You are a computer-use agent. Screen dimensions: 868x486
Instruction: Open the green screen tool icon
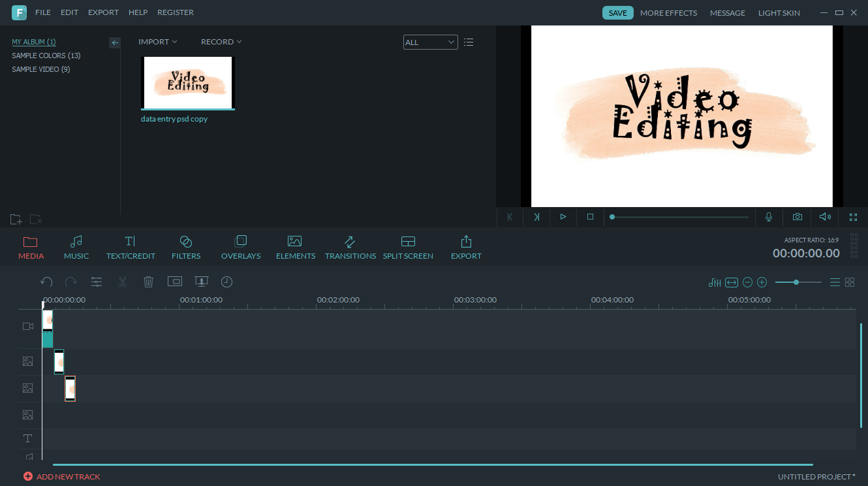pos(201,282)
